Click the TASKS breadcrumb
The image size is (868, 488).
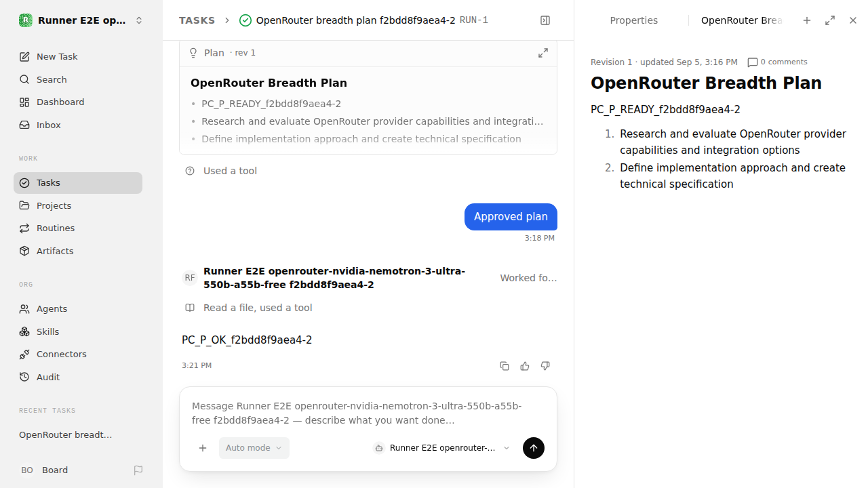(x=197, y=20)
